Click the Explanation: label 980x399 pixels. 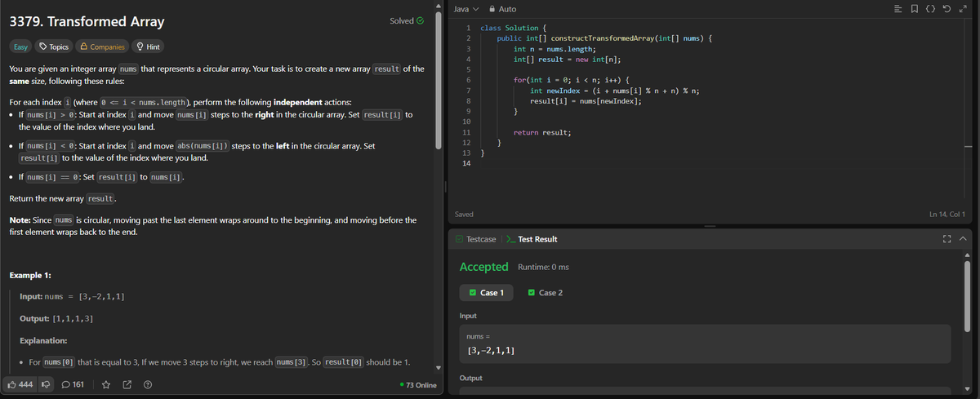43,340
